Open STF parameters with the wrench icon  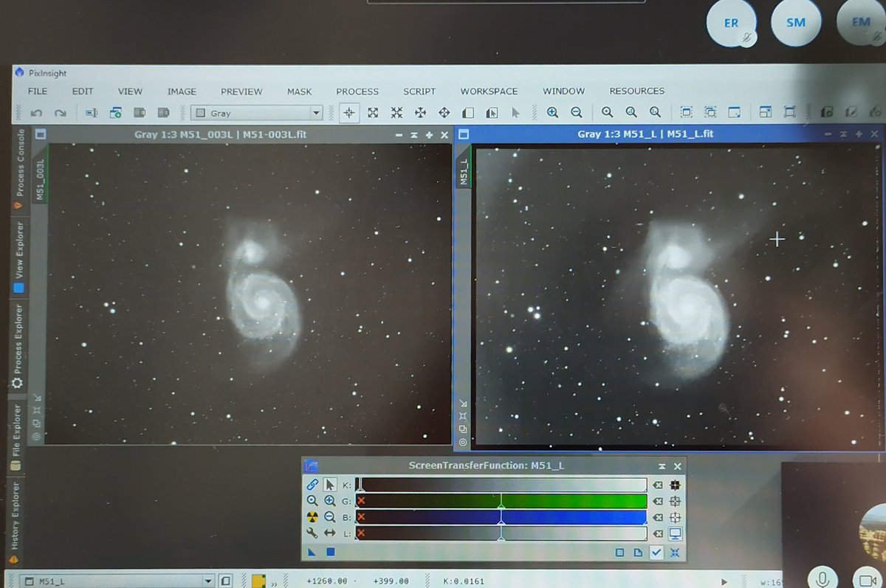tap(313, 533)
